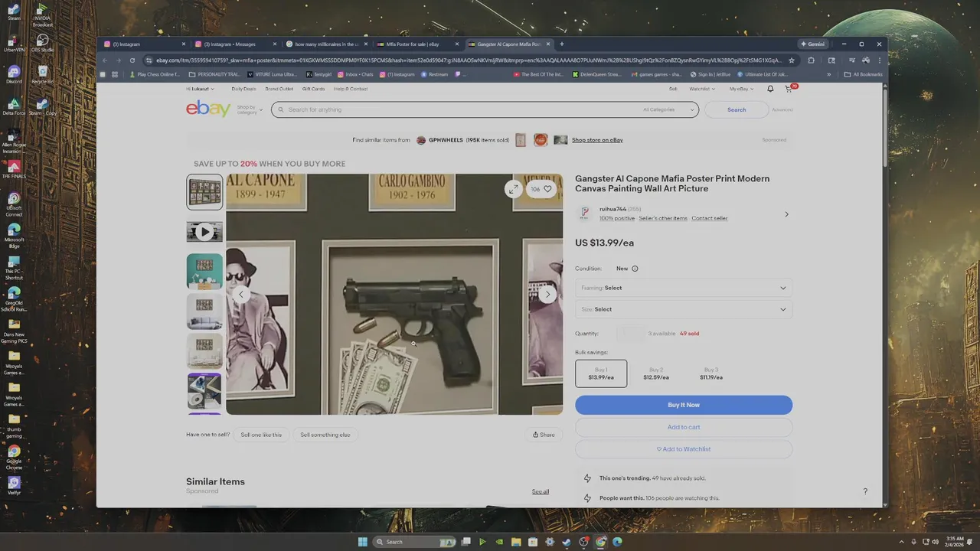The height and width of the screenshot is (551, 980).
Task: Open Shop store on eBay link
Action: [x=597, y=140]
